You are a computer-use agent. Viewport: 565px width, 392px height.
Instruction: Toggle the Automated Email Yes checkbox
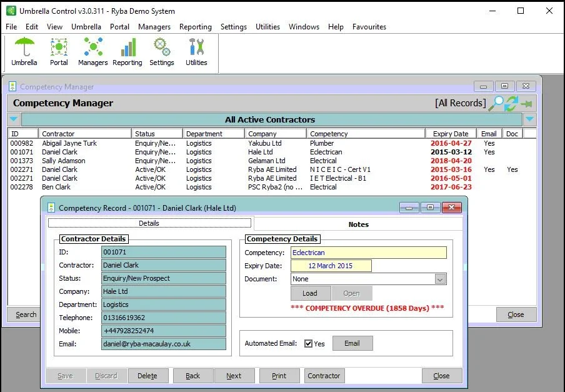coord(309,343)
